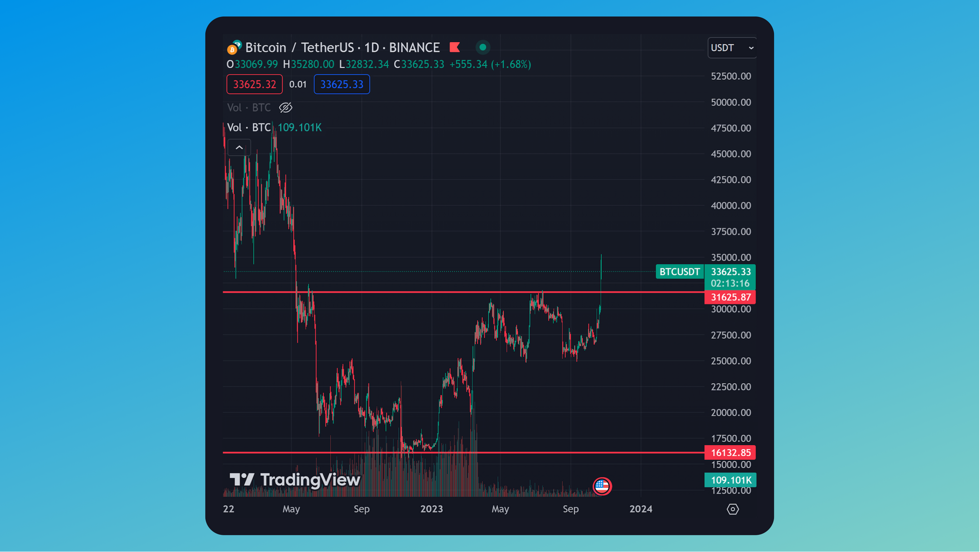The width and height of the screenshot is (980, 552).
Task: Click the US flag economic event marker
Action: [602, 486]
